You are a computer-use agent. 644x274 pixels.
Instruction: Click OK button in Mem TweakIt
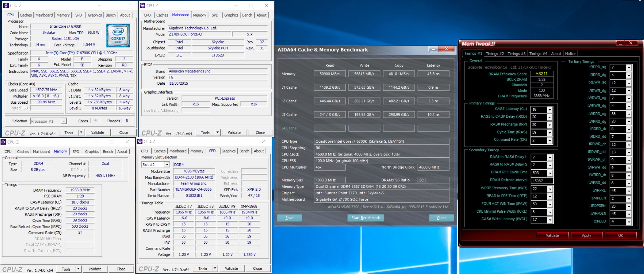(621, 235)
